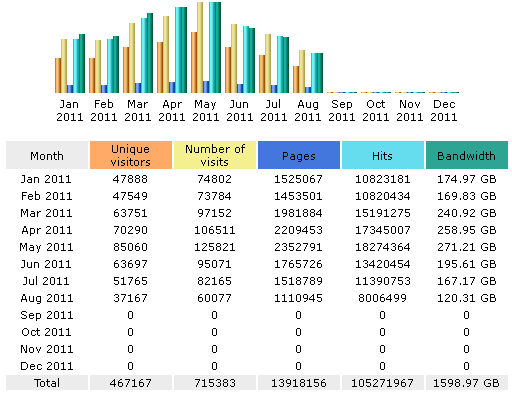The width and height of the screenshot is (512, 397).
Task: Click the blue Pages column header
Action: pos(299,155)
